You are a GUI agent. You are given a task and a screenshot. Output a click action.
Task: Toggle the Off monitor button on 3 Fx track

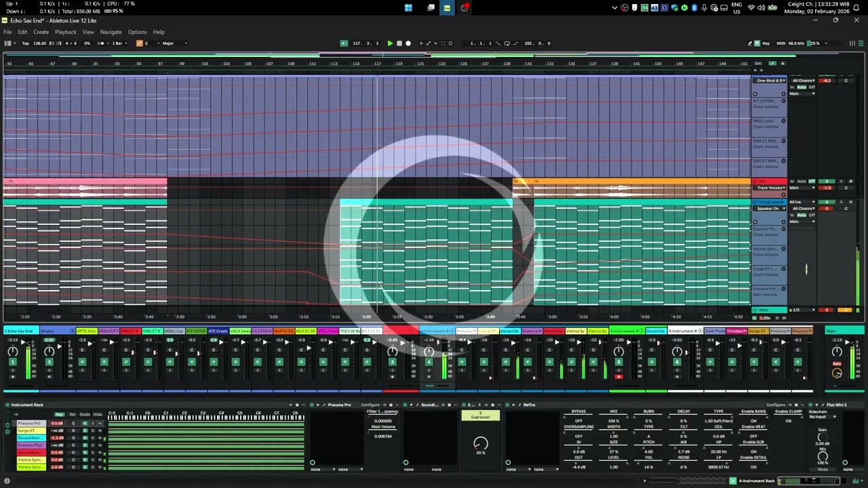(x=812, y=182)
